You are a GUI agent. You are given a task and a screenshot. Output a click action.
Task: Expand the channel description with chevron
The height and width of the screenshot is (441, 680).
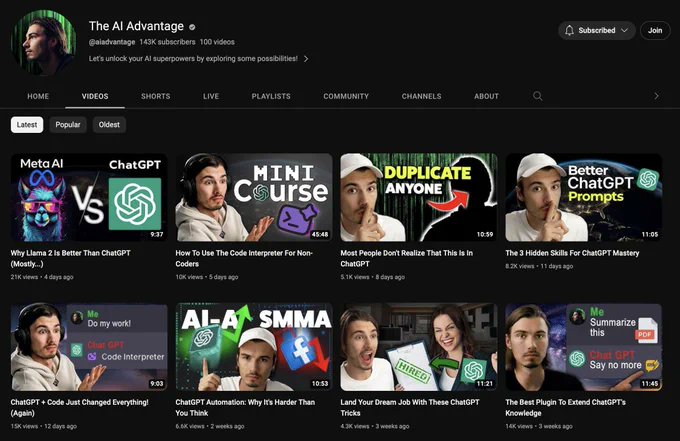[x=306, y=59]
